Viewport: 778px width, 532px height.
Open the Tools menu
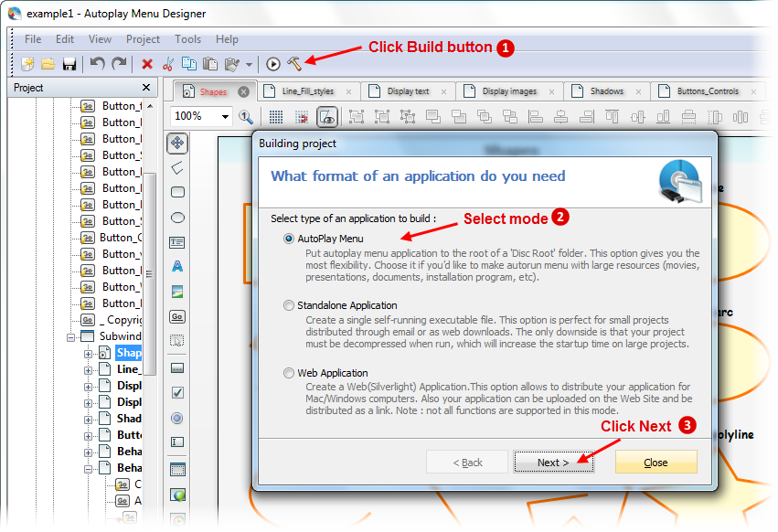(x=187, y=39)
